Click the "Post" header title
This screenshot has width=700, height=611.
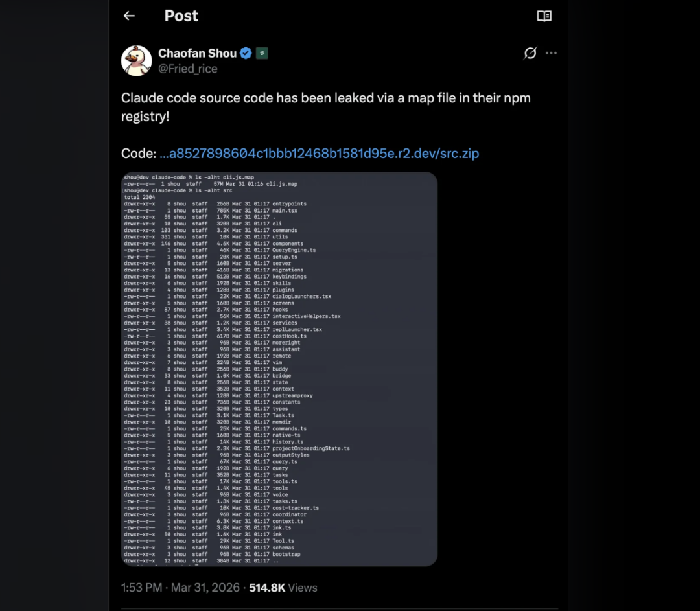click(181, 16)
